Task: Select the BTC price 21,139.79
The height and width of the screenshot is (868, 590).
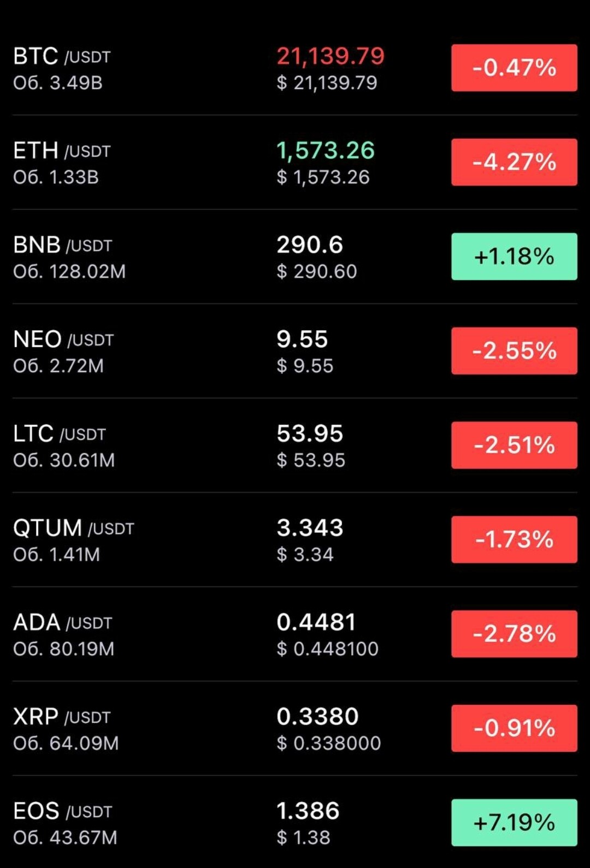Action: click(331, 56)
